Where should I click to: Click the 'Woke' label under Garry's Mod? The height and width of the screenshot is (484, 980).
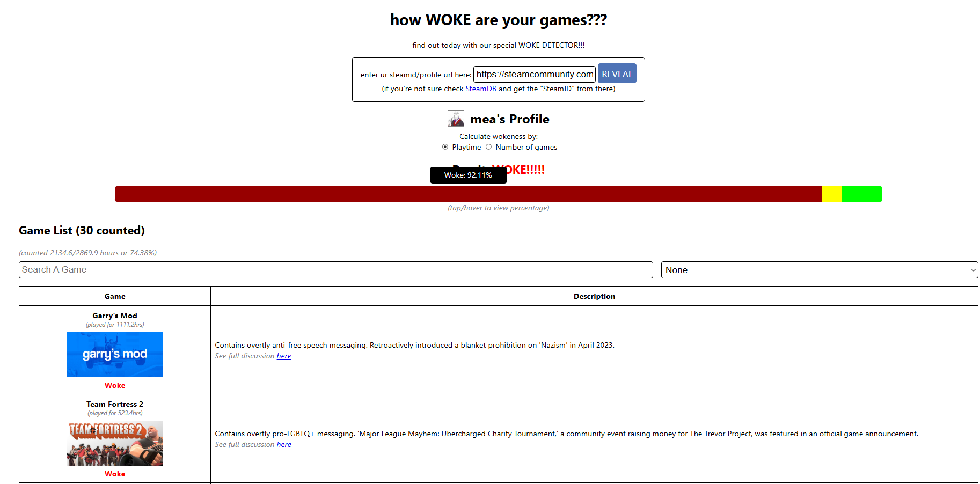coord(115,385)
